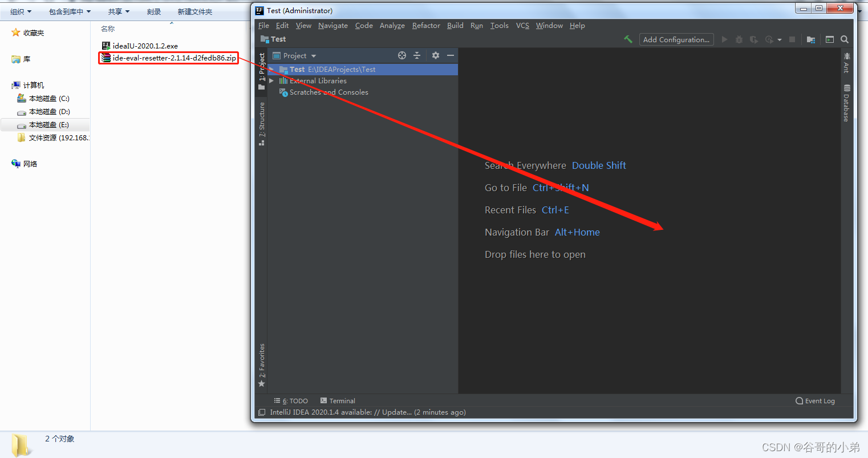Screen dimensions: 868x458
Task: Click Collapse All icon in Project panel
Action: [417, 55]
